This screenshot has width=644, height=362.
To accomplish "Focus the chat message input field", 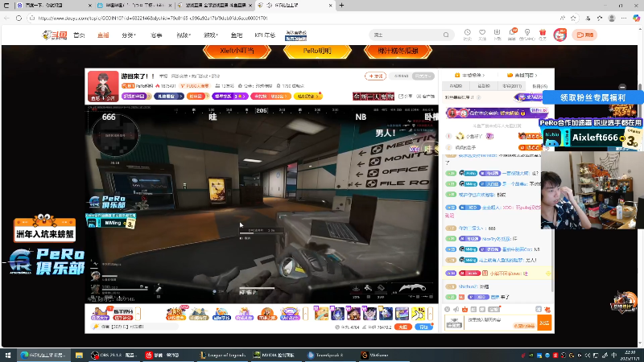I will point(500,323).
